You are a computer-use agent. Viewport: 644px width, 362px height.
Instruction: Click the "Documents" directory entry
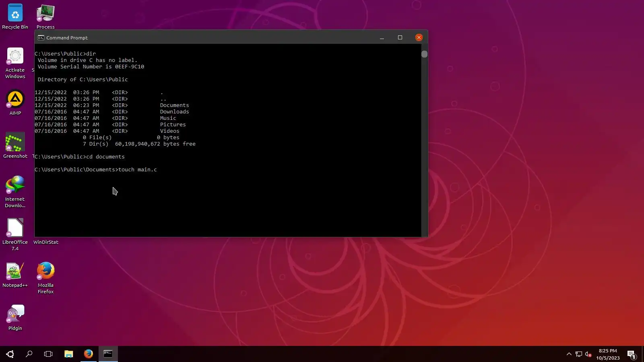(174, 105)
